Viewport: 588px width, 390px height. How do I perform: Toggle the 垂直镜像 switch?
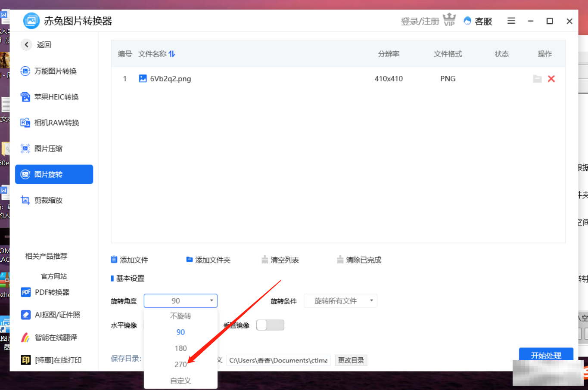pos(270,325)
